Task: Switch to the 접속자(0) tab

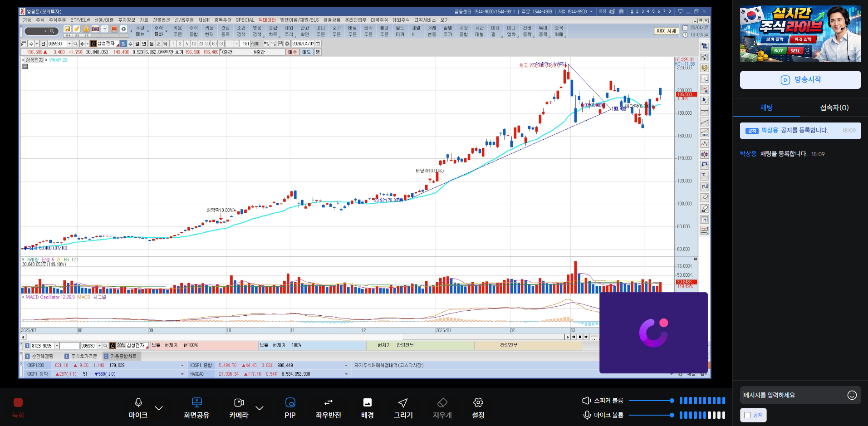Action: click(834, 108)
